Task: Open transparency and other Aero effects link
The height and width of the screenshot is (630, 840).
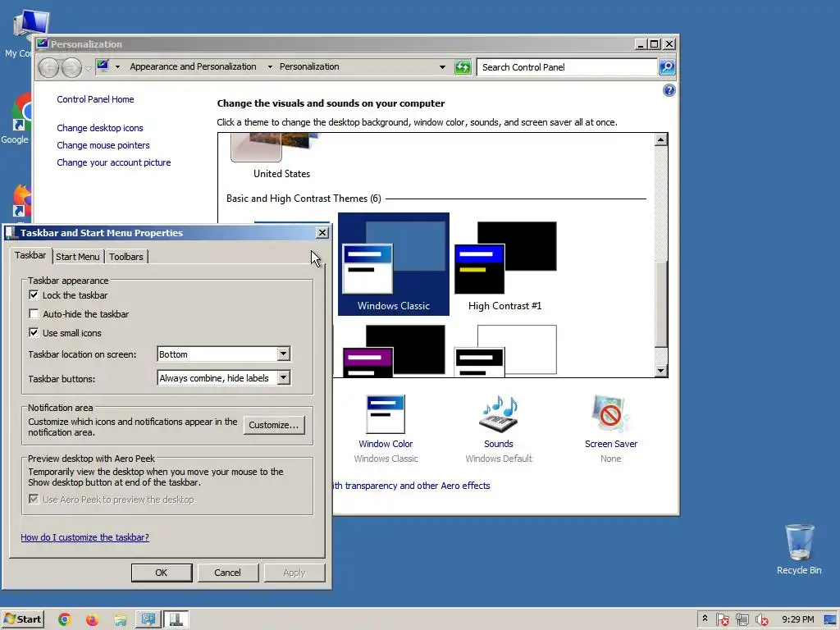Action: click(x=412, y=486)
